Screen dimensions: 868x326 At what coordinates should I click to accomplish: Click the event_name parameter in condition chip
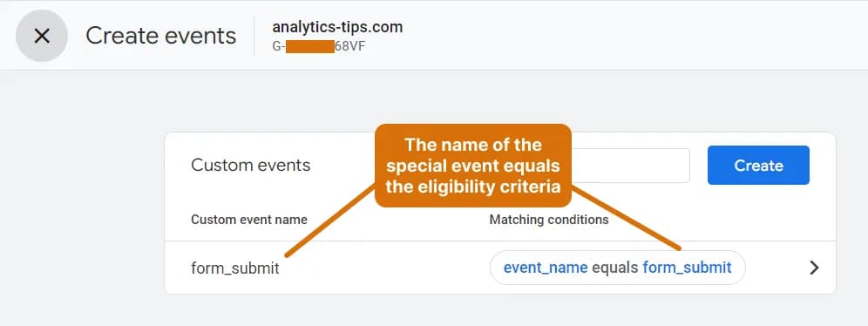[x=546, y=268]
